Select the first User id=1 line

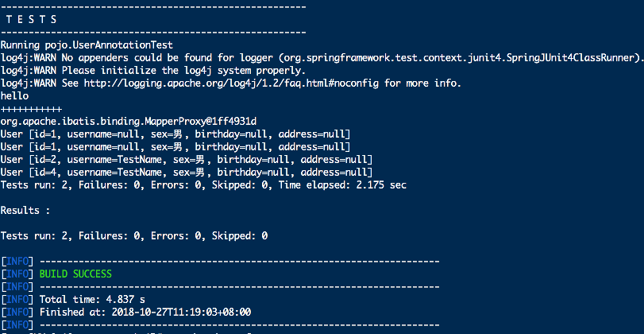pos(175,134)
